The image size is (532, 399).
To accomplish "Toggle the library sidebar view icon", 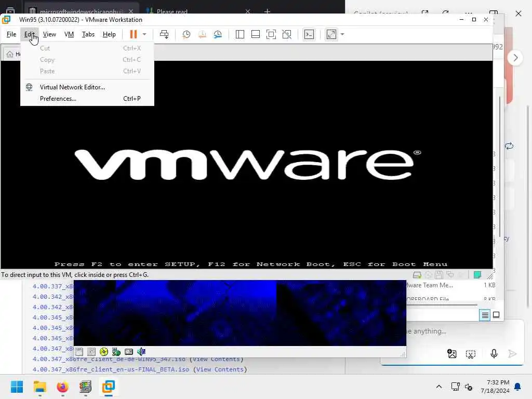I will point(240,34).
